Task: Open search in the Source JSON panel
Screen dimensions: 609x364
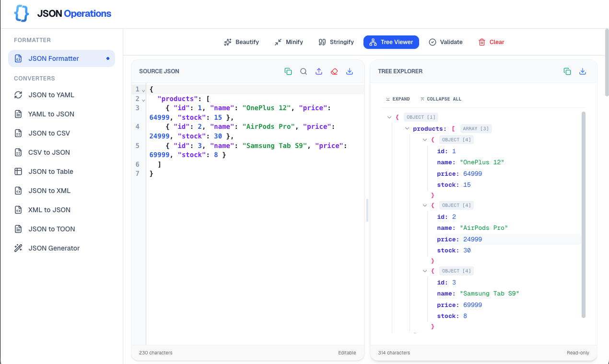Action: click(x=304, y=71)
